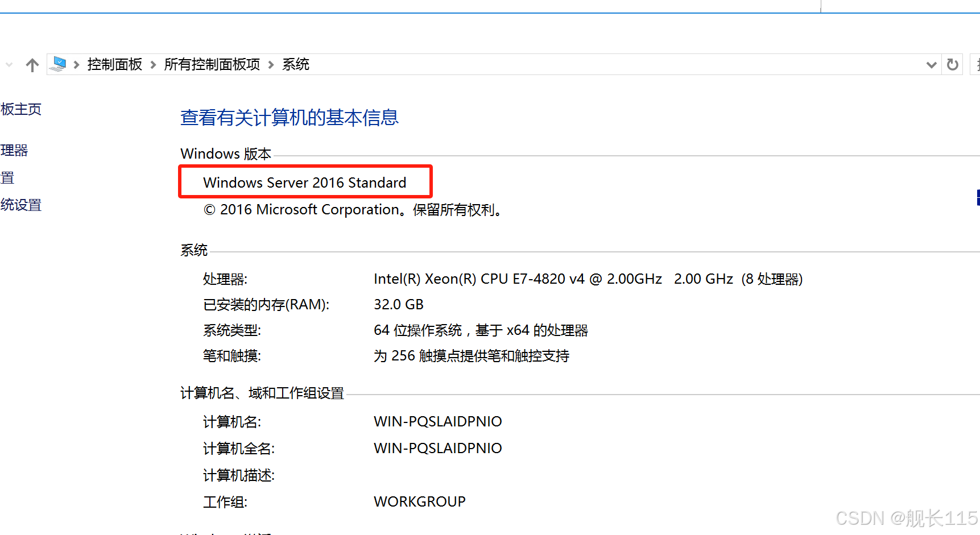This screenshot has height=535, width=980.
Task: Select the 32.0 GB memory value
Action: tap(399, 305)
